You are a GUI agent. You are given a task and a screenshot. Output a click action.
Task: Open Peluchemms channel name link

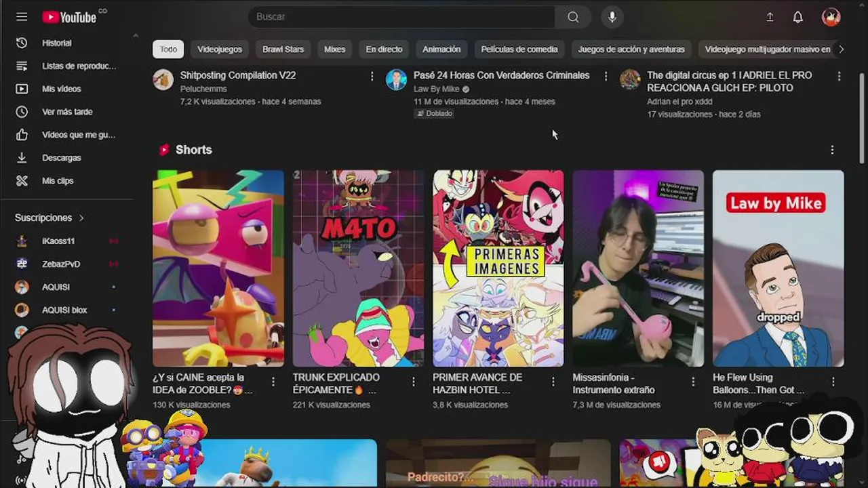(x=203, y=89)
